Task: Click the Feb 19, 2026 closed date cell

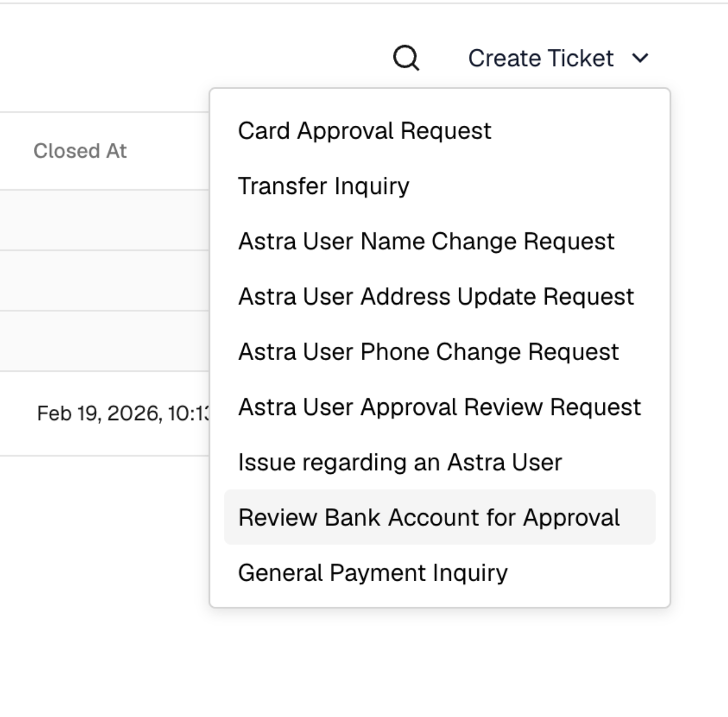Action: 124,413
